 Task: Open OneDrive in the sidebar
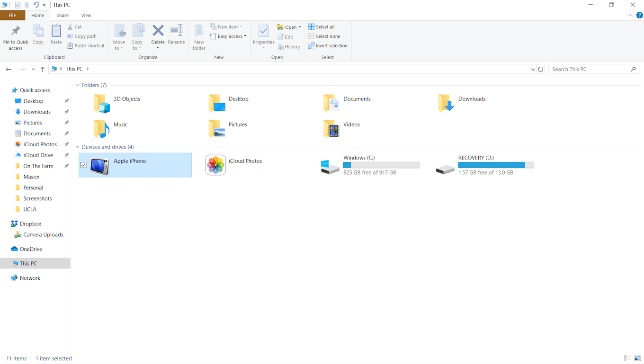[31, 249]
